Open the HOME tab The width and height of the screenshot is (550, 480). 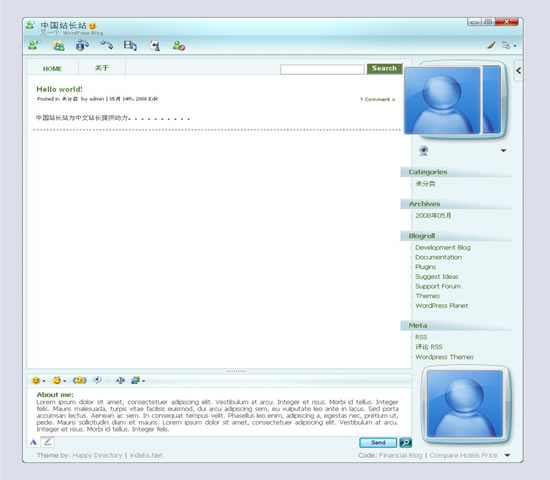[x=52, y=68]
